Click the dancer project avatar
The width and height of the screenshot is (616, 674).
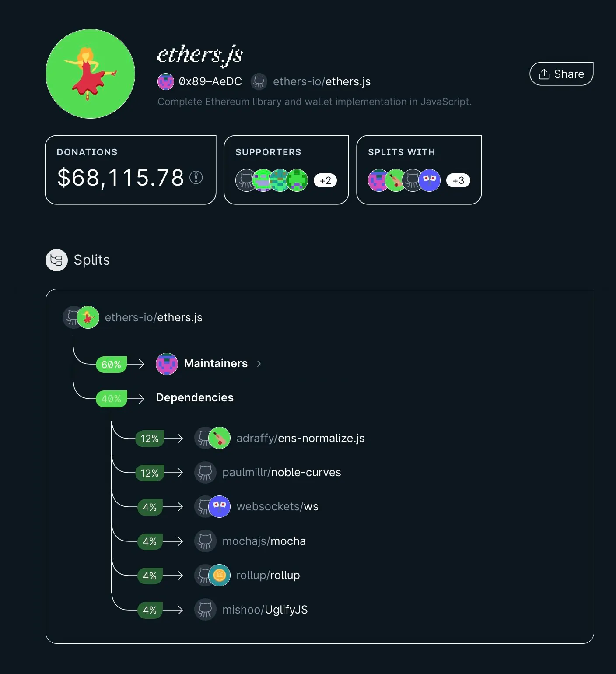click(90, 74)
